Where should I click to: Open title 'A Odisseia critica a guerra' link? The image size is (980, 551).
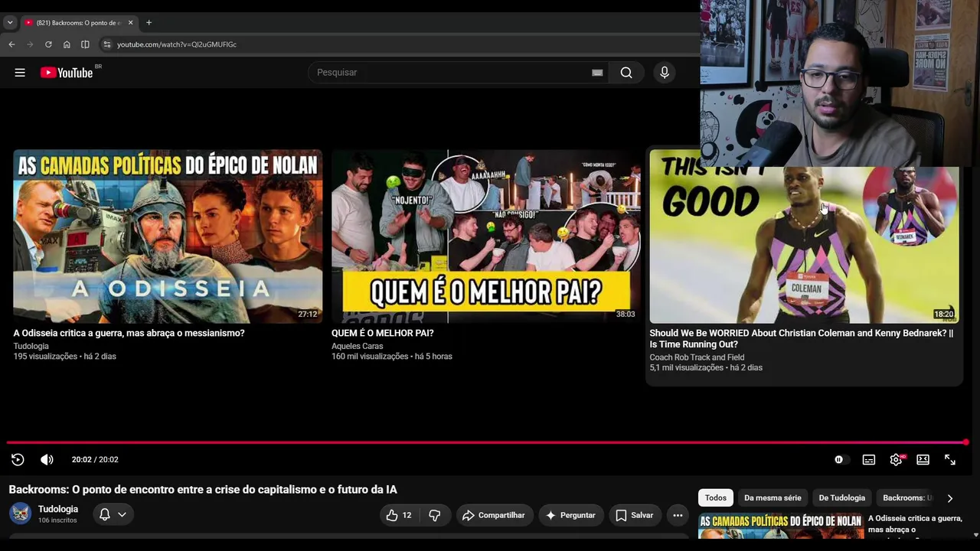(x=129, y=333)
